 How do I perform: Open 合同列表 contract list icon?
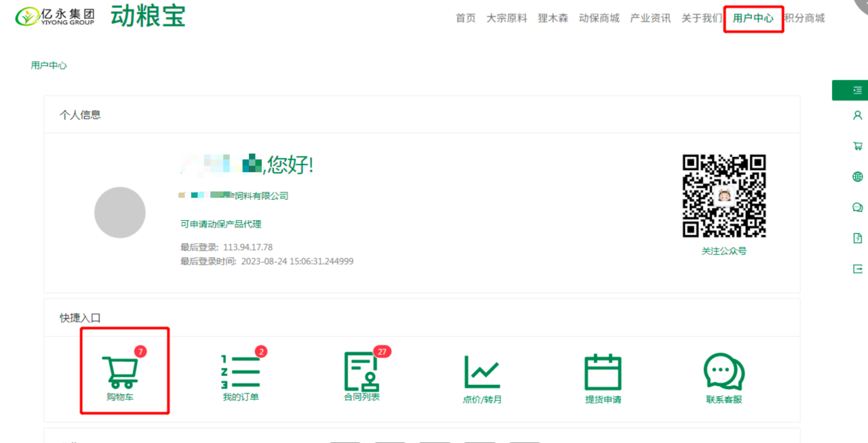click(361, 371)
